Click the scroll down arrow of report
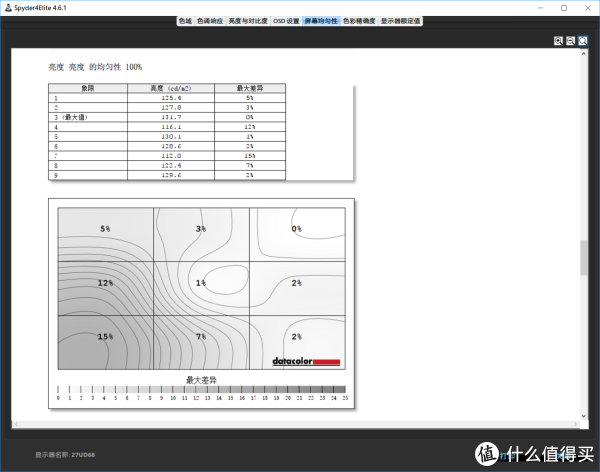Screen dimensions: 600x472 [x=584, y=416]
